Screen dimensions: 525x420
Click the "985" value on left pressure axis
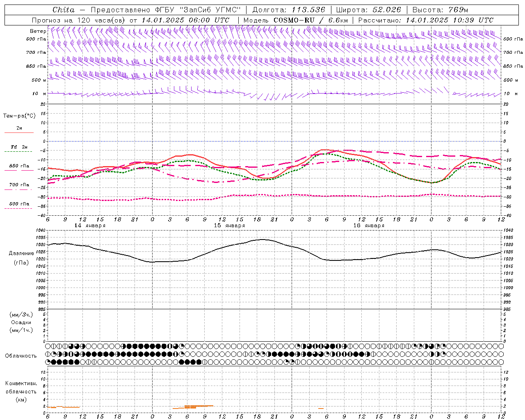pos(41,309)
